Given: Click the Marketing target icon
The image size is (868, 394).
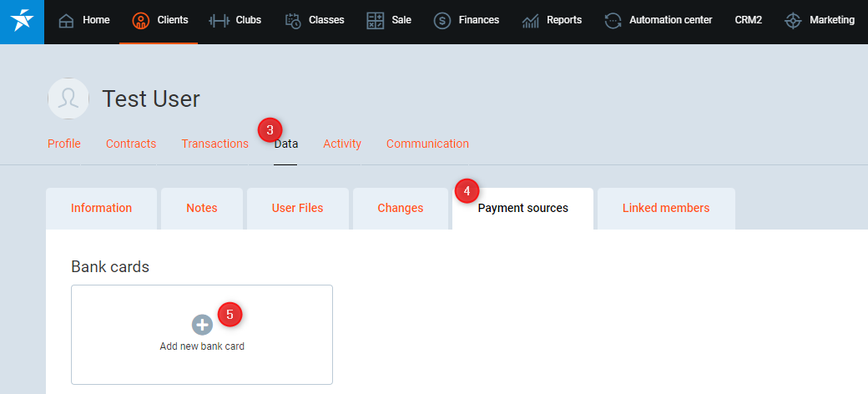Looking at the screenshot, I should pos(793,21).
